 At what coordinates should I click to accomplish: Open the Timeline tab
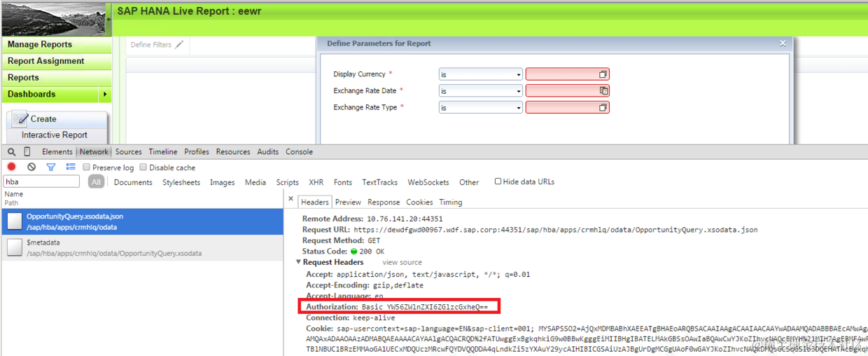tap(163, 152)
